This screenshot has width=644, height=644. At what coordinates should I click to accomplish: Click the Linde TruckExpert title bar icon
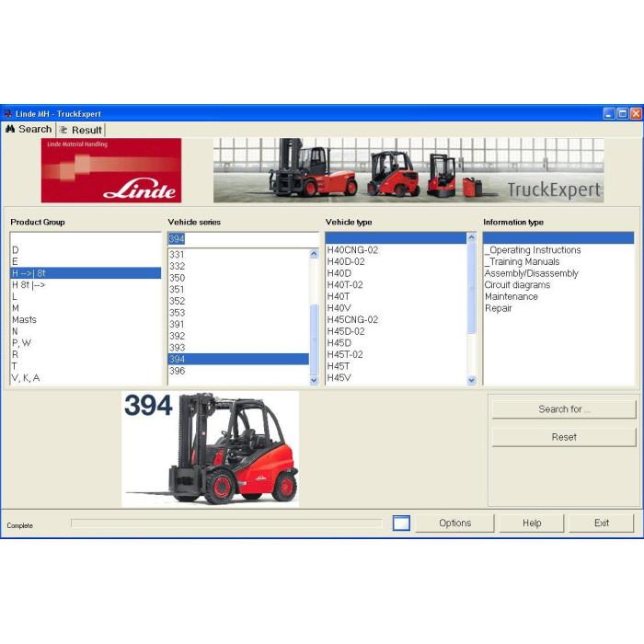click(x=7, y=113)
